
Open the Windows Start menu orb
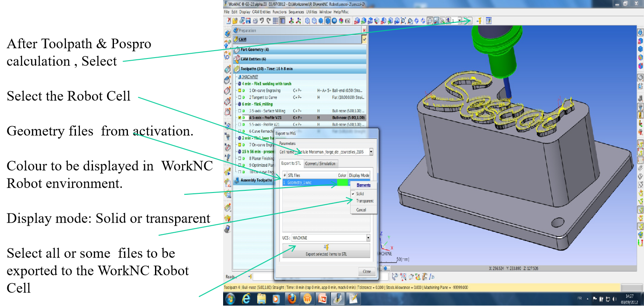pos(231,299)
